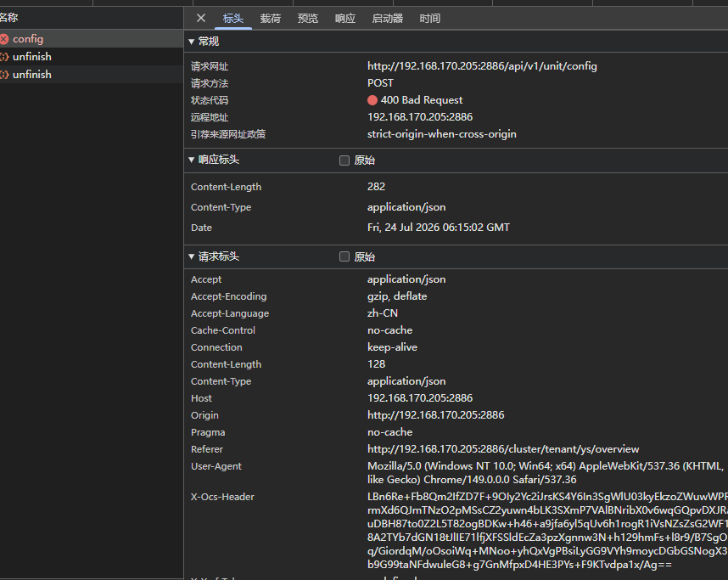Select the 标头 tab
The height and width of the screenshot is (580, 728).
(233, 19)
